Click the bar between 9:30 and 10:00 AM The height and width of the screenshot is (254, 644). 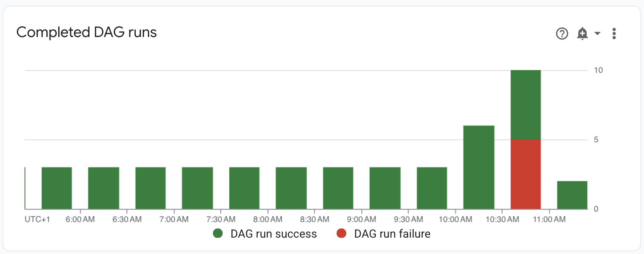(x=432, y=188)
